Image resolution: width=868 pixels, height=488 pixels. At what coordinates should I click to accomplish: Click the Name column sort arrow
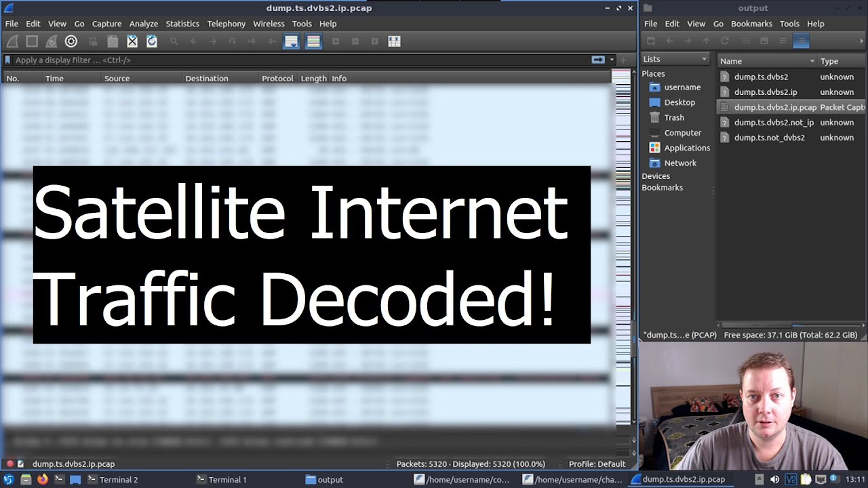[812, 61]
